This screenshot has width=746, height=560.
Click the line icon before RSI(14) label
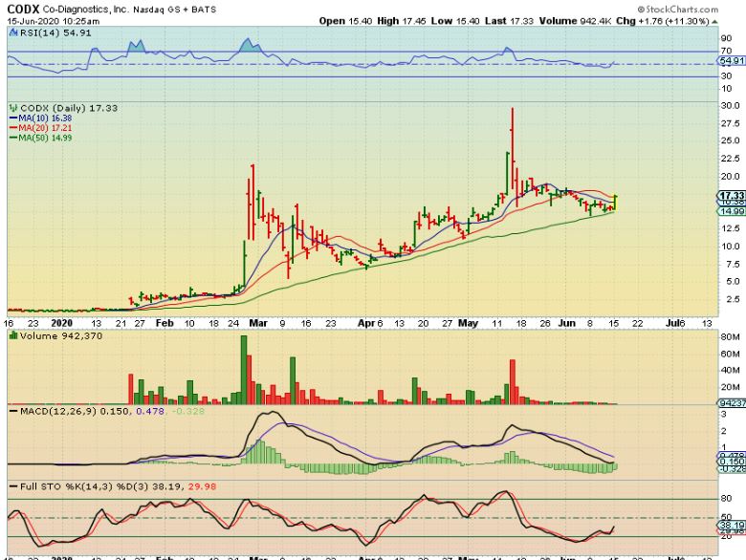(x=13, y=32)
